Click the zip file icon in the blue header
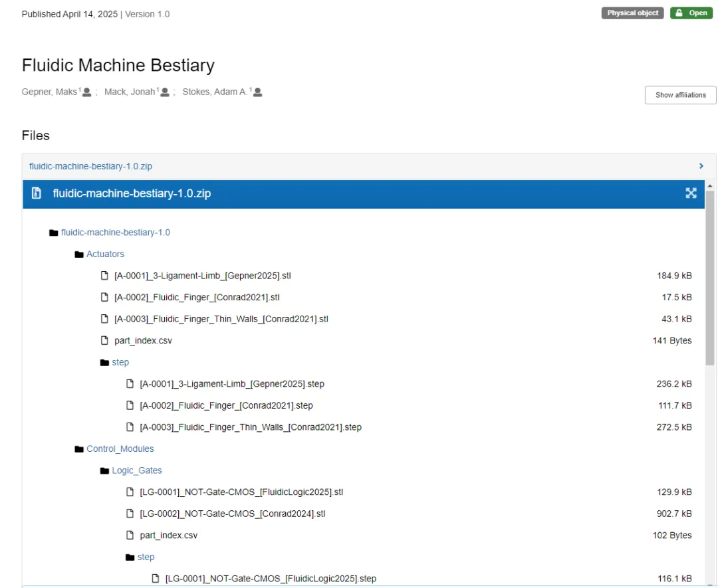718x588 pixels. [x=36, y=193]
